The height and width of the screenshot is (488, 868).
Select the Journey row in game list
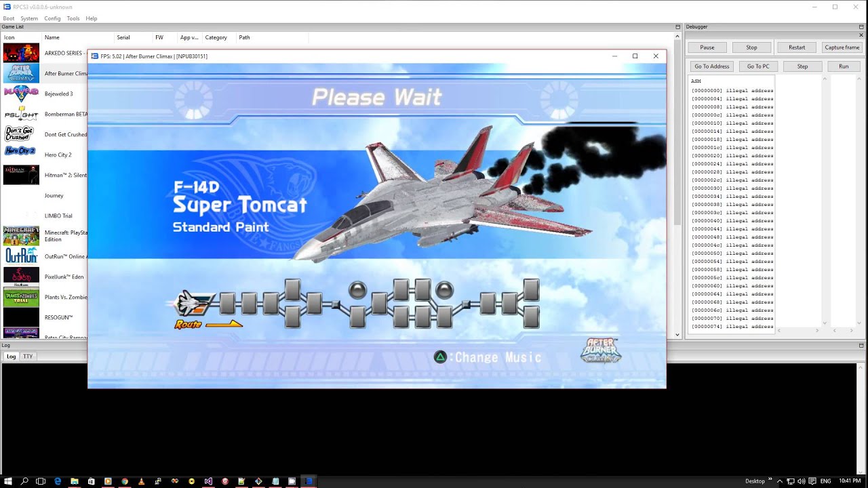click(45, 195)
